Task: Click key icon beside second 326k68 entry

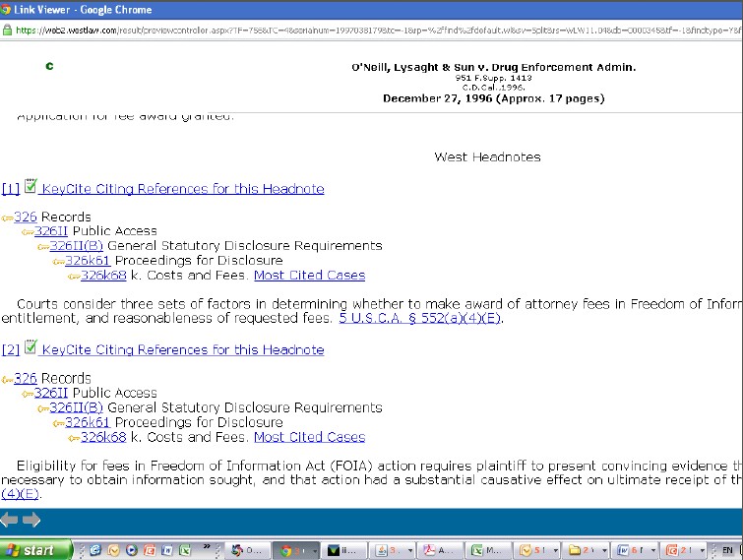Action: coord(74,438)
